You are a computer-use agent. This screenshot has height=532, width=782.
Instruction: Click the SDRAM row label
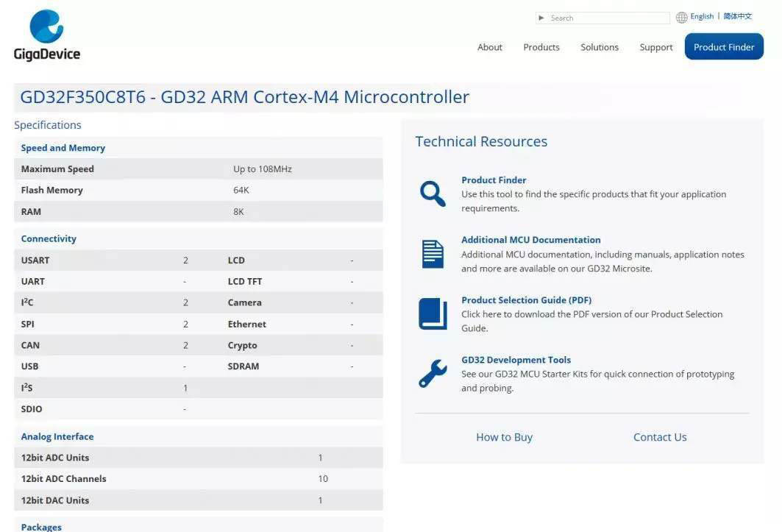(244, 366)
